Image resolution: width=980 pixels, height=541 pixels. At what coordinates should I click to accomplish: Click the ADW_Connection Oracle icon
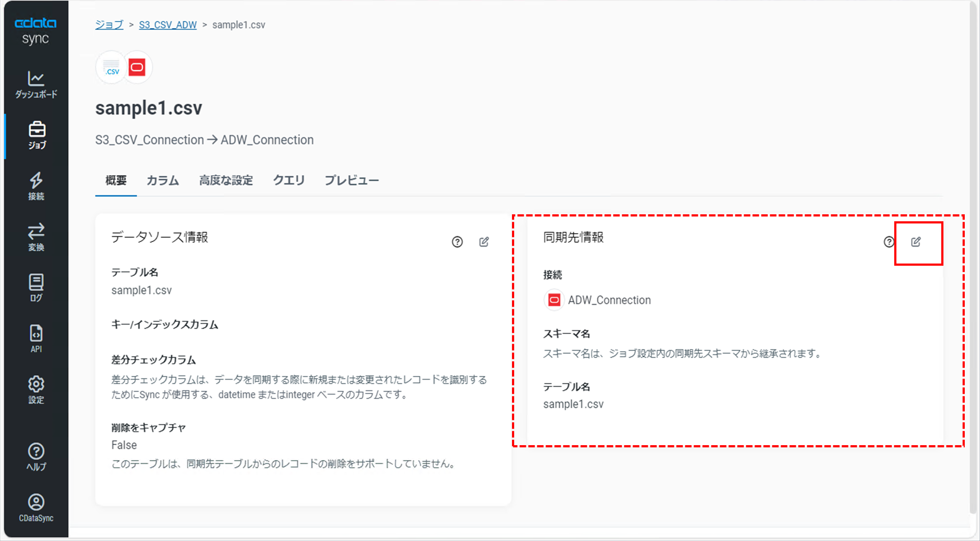pos(554,300)
